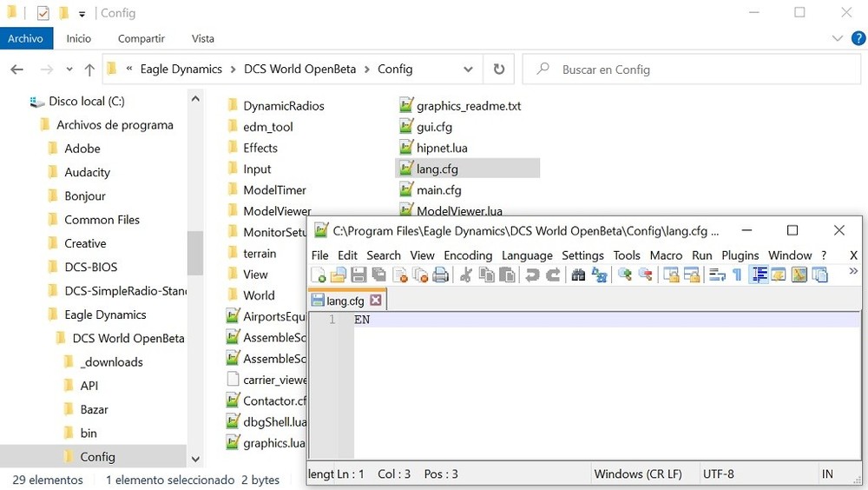Click the user-defined language icon in Notepad++
This screenshot has width=868, height=490.
pyautogui.click(x=779, y=275)
